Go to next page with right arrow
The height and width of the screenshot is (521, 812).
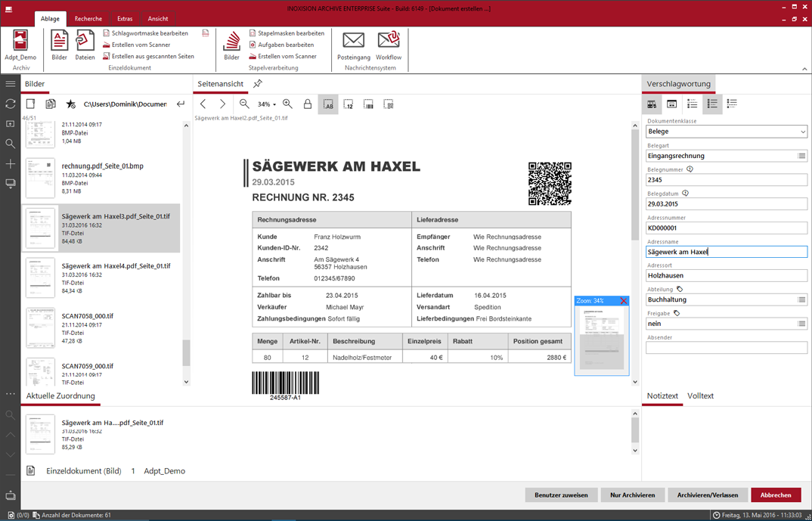(222, 104)
